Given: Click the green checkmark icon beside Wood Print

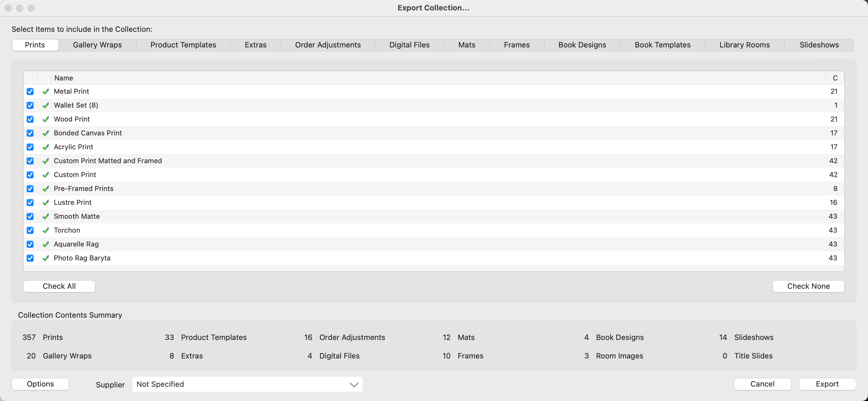Looking at the screenshot, I should pyautogui.click(x=46, y=119).
